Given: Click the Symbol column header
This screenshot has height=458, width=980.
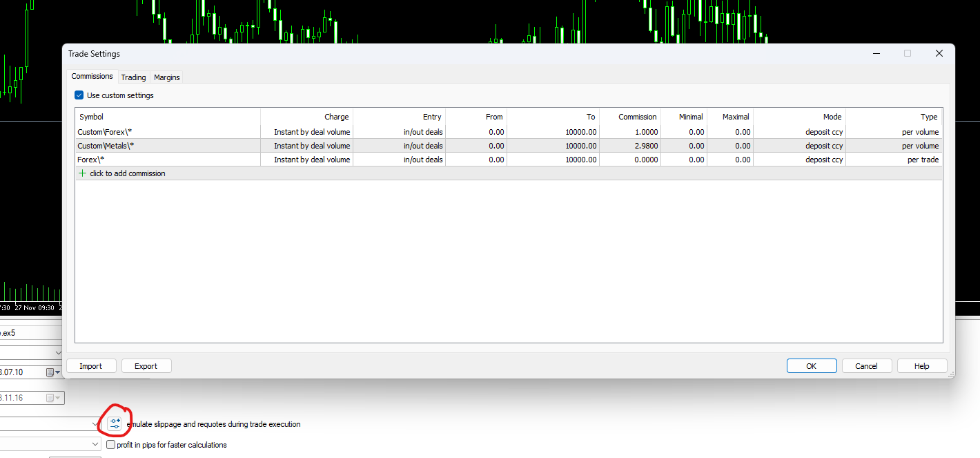Looking at the screenshot, I should (168, 117).
